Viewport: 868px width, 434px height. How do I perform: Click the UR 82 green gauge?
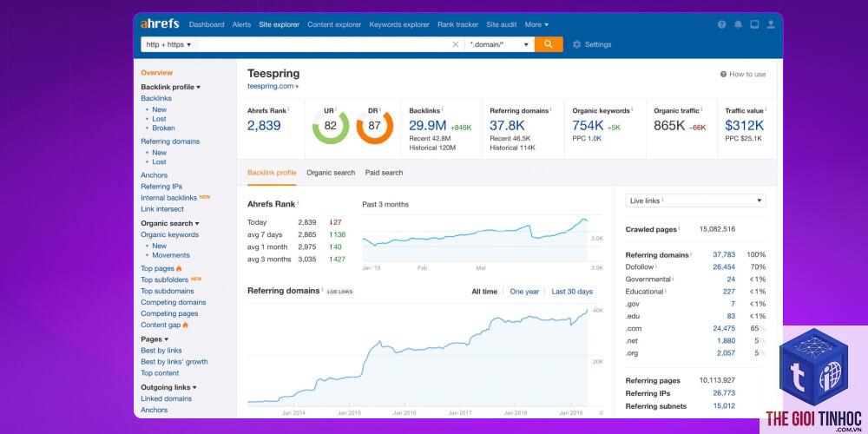pyautogui.click(x=331, y=126)
